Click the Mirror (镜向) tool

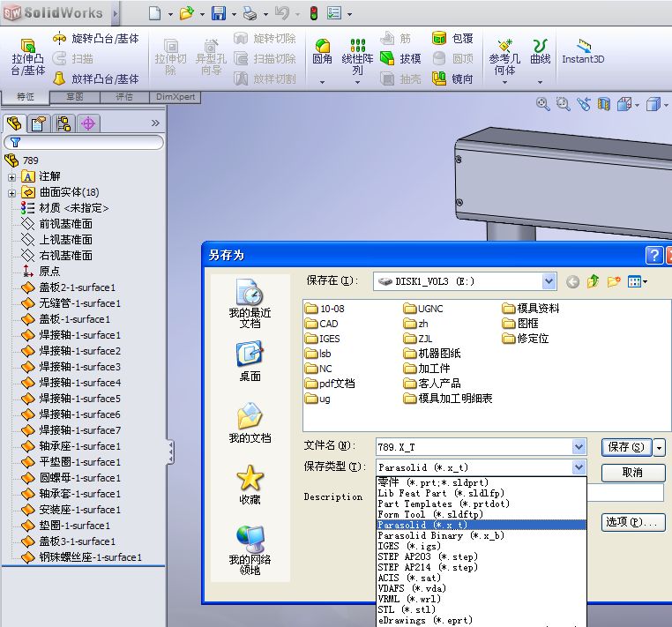(452, 78)
